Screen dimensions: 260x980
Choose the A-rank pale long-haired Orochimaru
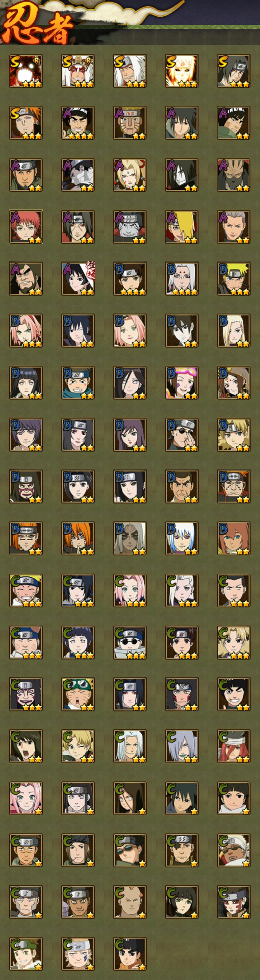pyautogui.click(x=182, y=175)
